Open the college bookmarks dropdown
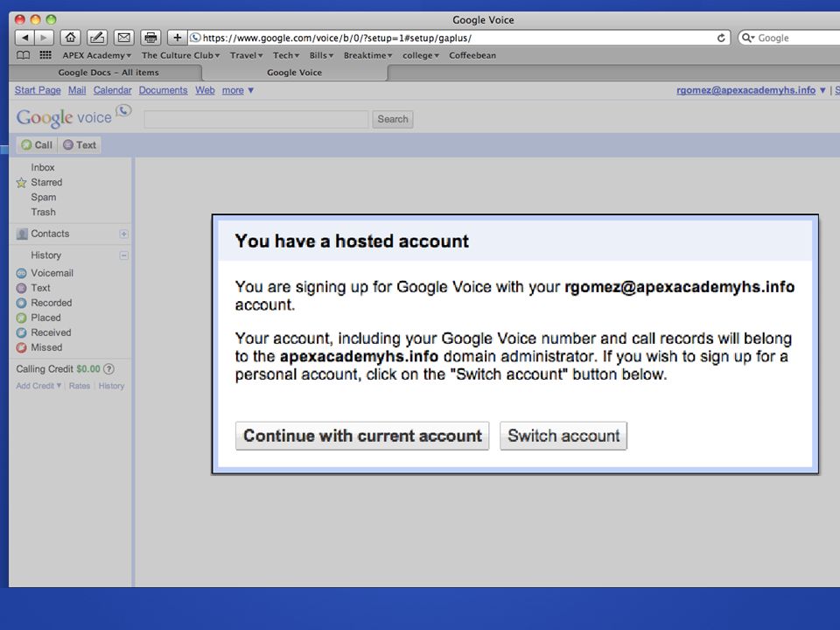840x630 pixels. click(x=421, y=55)
